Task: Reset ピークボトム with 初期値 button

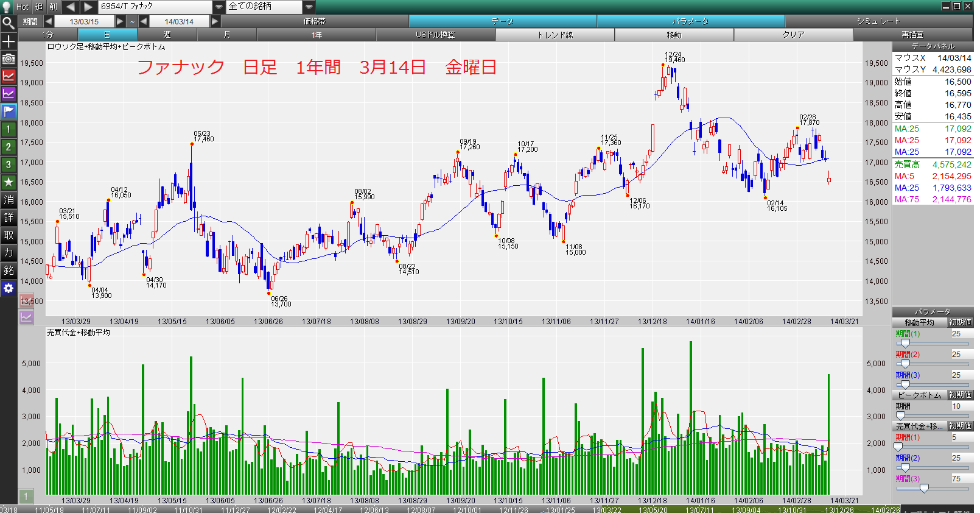Action: click(961, 395)
